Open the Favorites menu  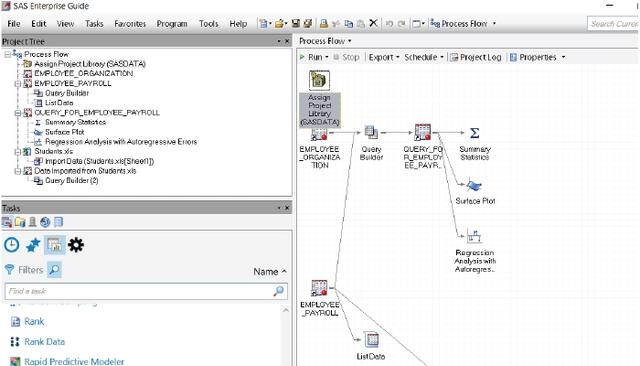[130, 24]
